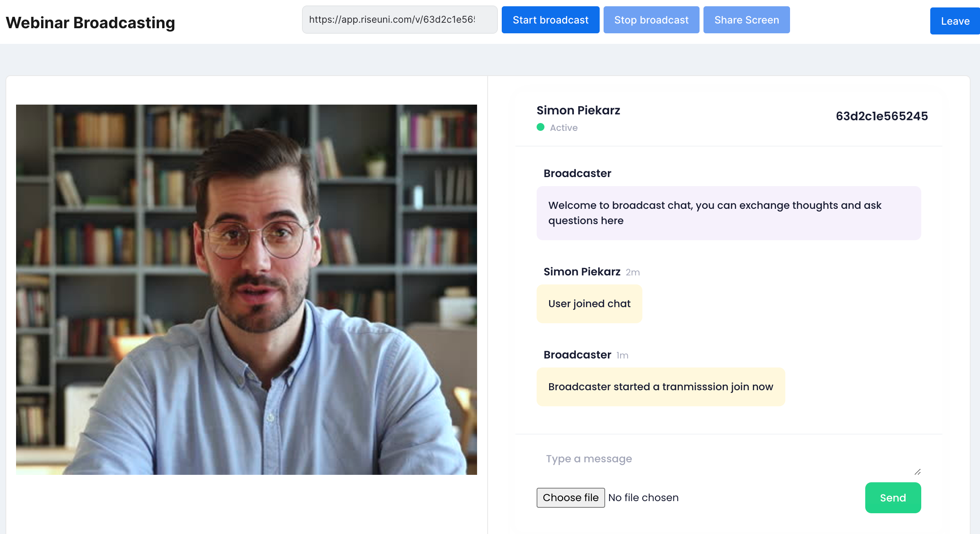Click the broadcast ID 63d2c1e565245
980x534 pixels.
881,116
